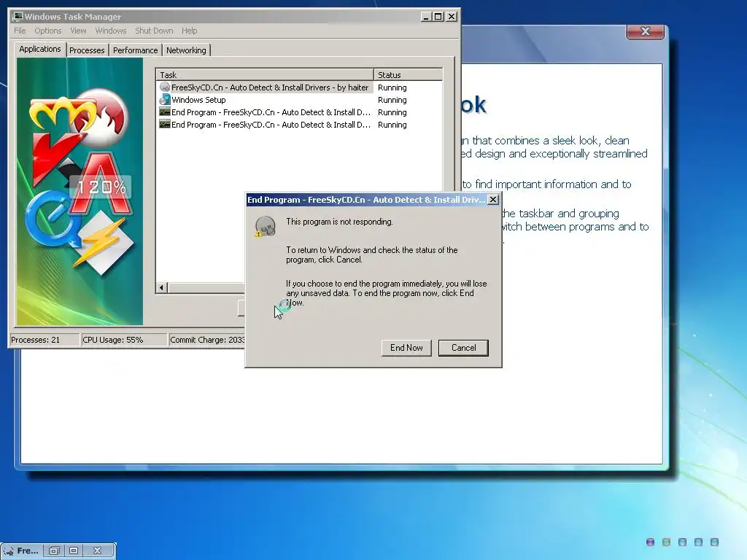Close the End Program dialog with its X

click(494, 200)
